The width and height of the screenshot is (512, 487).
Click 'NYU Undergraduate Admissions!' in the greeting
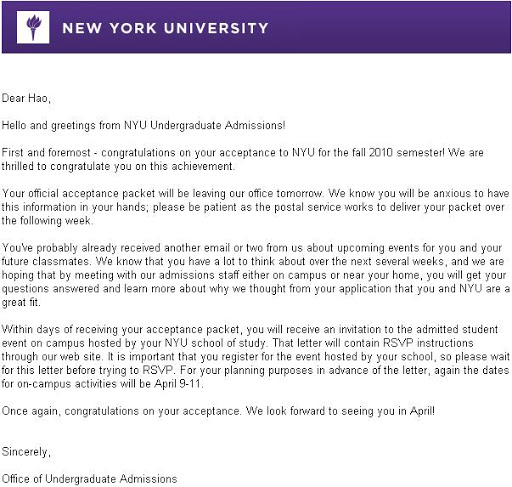(x=205, y=125)
